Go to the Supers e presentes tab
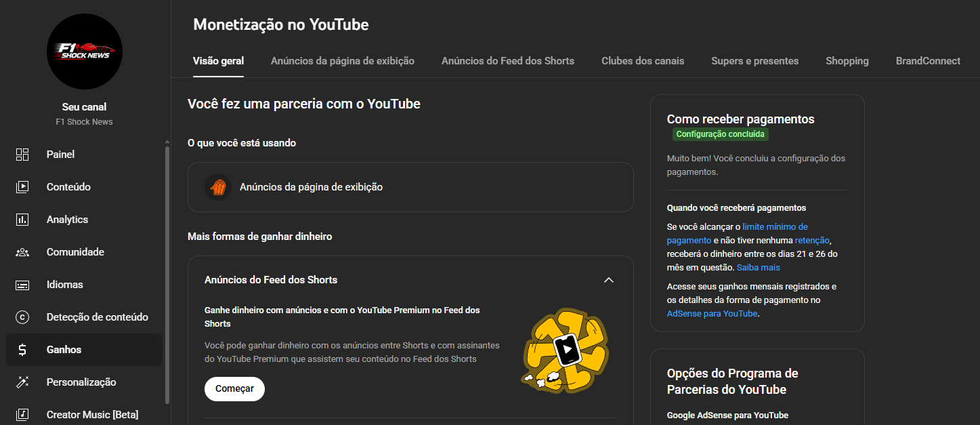Image resolution: width=980 pixels, height=425 pixels. (x=754, y=61)
